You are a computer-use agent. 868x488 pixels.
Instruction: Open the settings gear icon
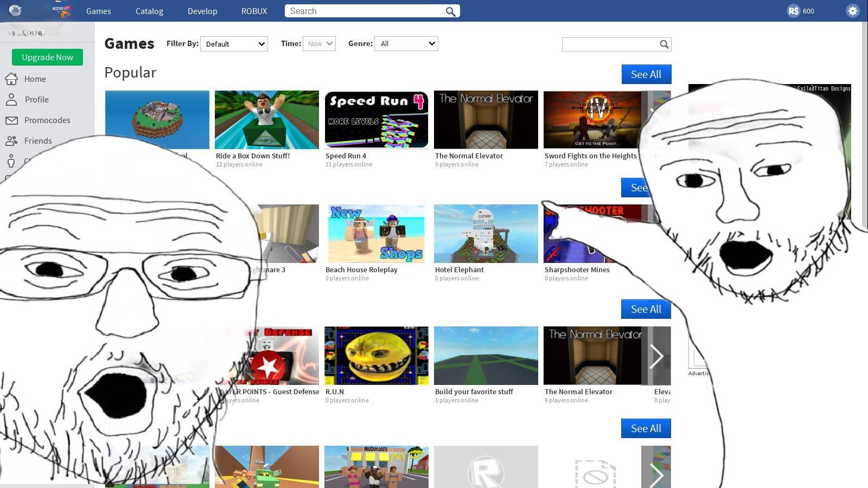tap(852, 11)
